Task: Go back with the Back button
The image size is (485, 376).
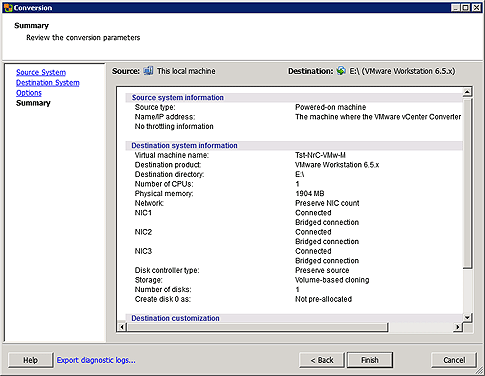Action: click(x=322, y=360)
